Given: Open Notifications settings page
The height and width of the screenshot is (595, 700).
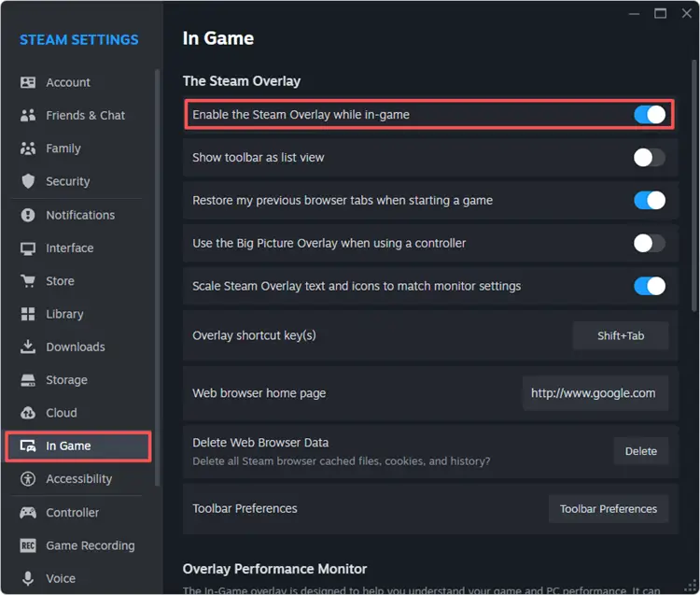Looking at the screenshot, I should [x=80, y=215].
